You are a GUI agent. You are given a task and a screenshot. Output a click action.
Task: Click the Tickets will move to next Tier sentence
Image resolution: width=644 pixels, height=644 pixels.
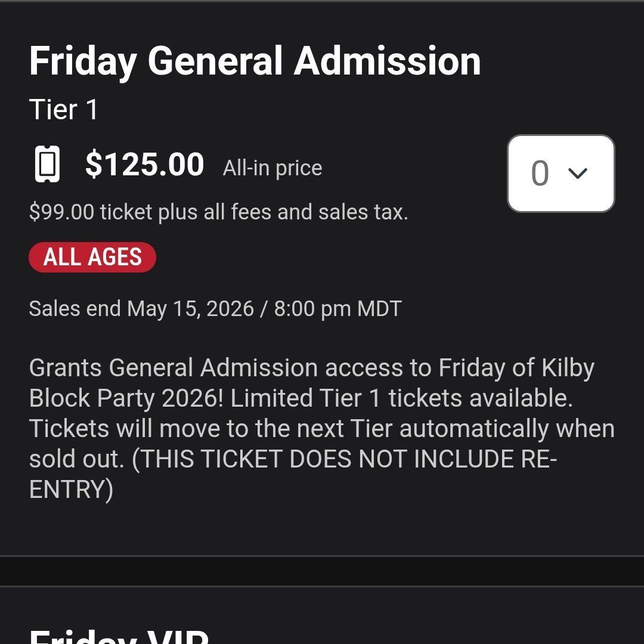click(x=322, y=429)
